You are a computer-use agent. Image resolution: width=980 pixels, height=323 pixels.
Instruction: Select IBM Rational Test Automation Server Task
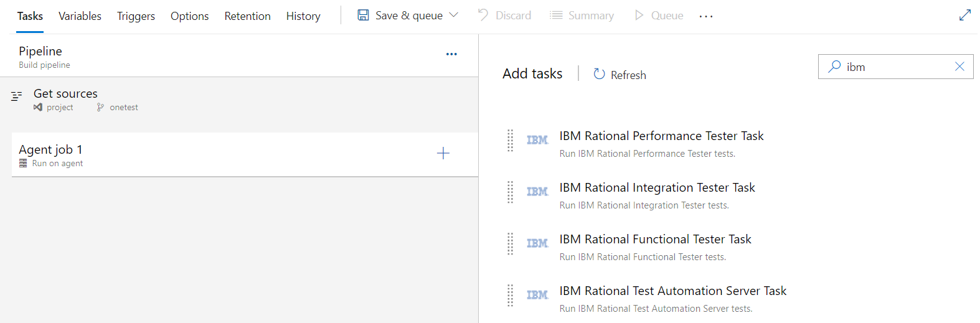pos(673,291)
